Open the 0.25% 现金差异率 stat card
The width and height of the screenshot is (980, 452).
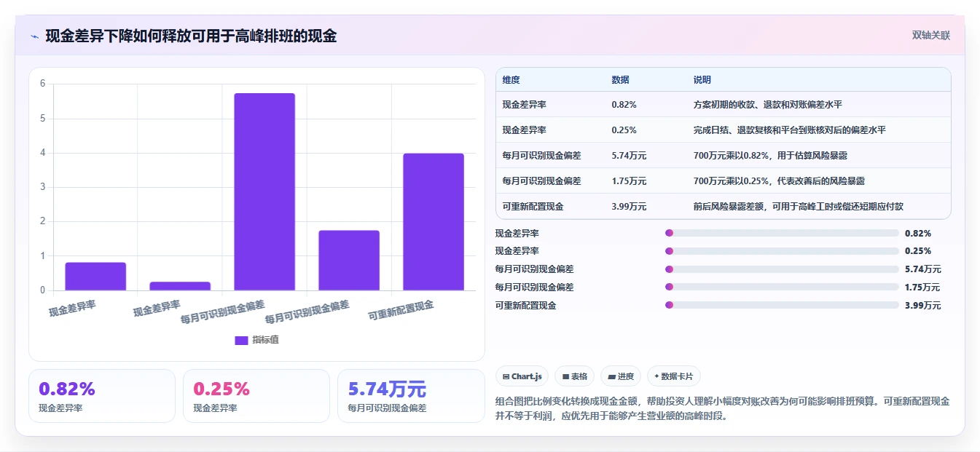(x=256, y=396)
